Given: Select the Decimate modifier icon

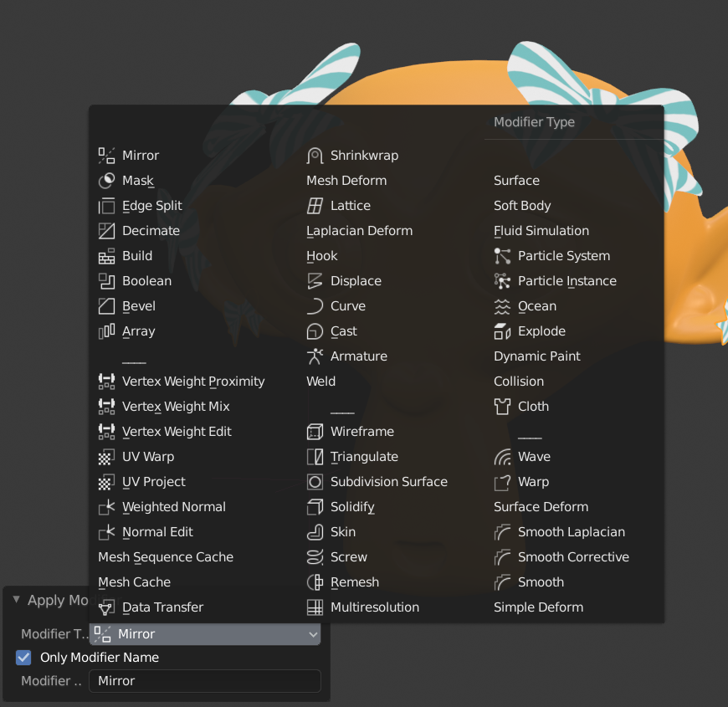Looking at the screenshot, I should point(106,231).
